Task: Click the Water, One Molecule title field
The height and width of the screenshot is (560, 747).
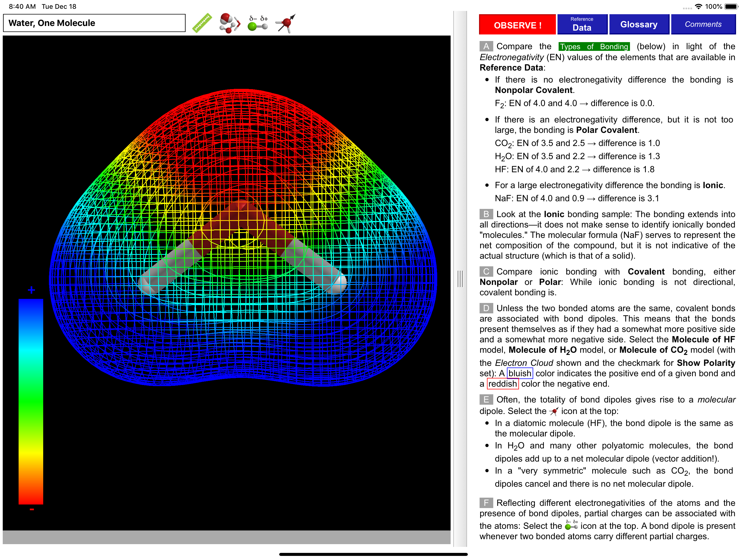Action: (x=94, y=23)
